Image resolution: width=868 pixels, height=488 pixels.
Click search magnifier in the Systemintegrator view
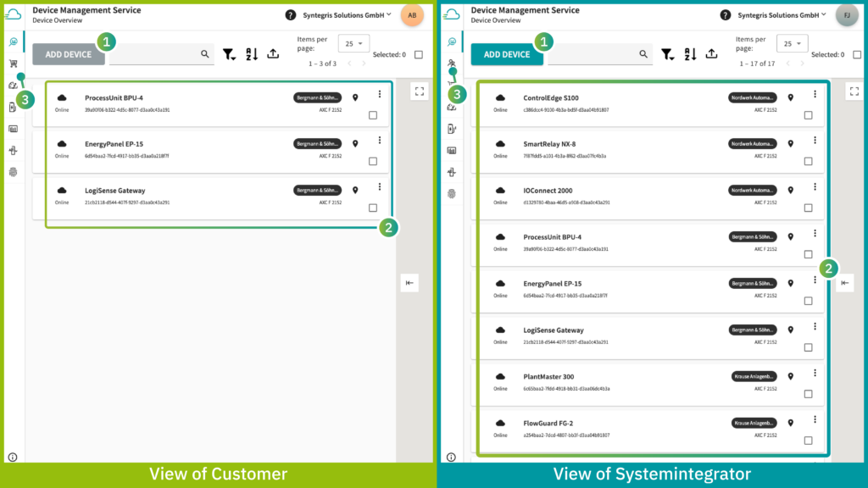(643, 54)
